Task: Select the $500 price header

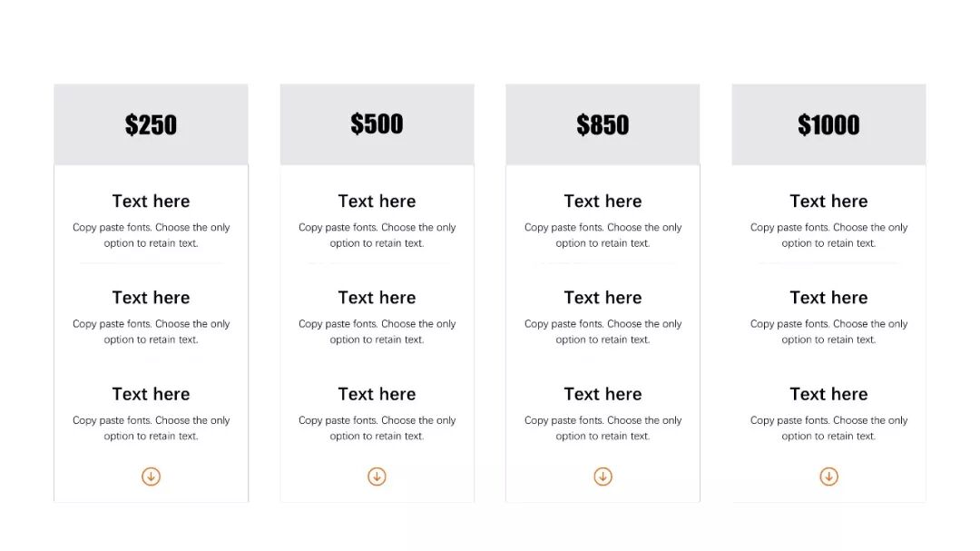Action: pos(377,124)
